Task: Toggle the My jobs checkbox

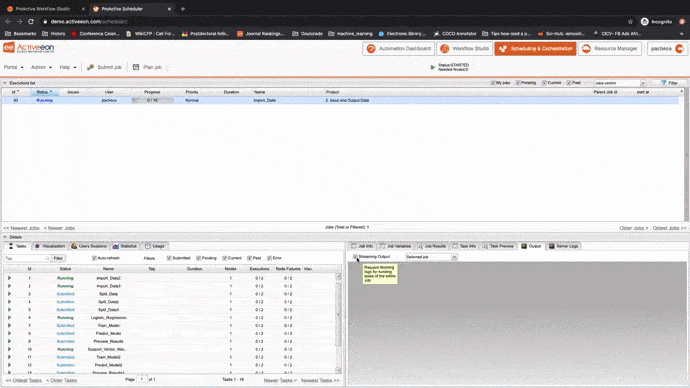Action: tap(493, 83)
